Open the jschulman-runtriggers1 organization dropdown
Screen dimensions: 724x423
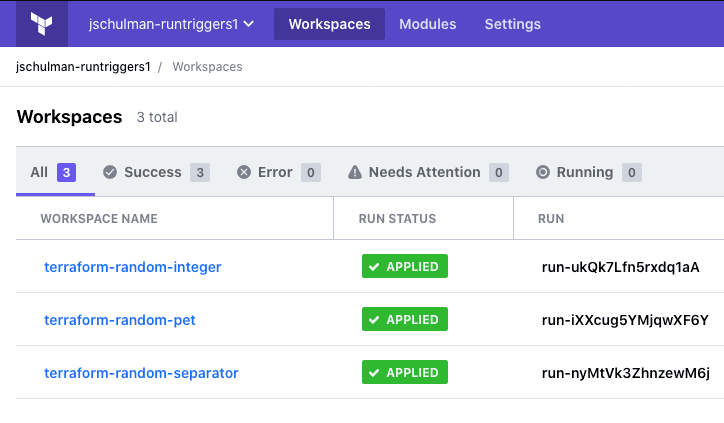point(170,24)
